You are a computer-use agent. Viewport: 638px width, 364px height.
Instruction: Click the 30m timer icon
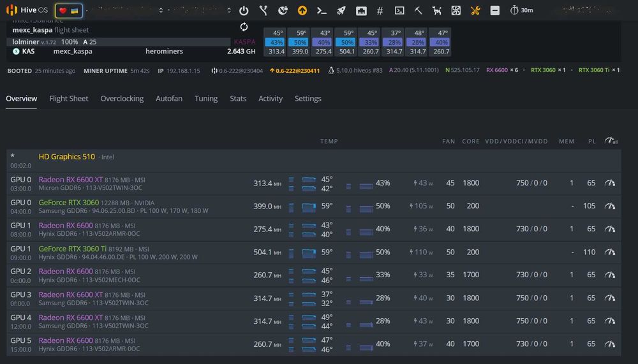coord(522,10)
